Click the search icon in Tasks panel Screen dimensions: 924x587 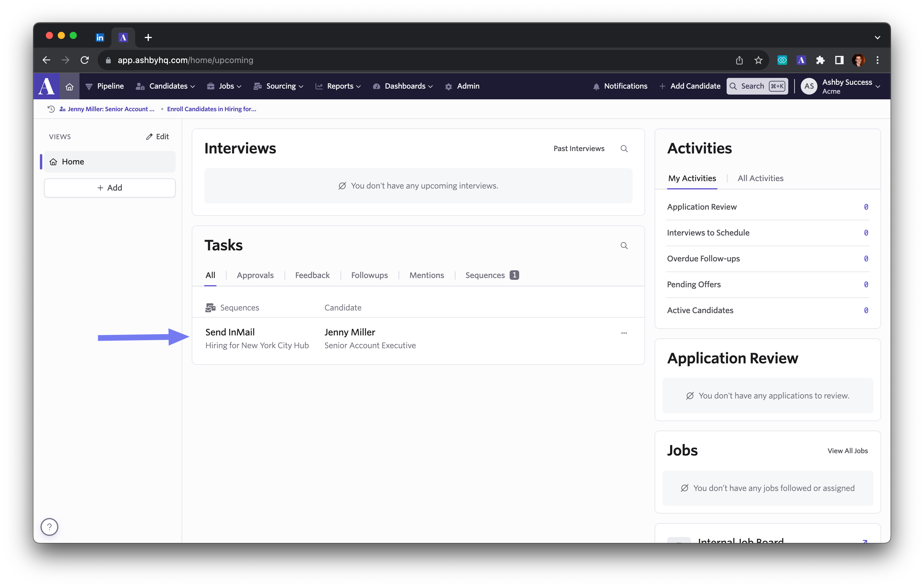[624, 246]
